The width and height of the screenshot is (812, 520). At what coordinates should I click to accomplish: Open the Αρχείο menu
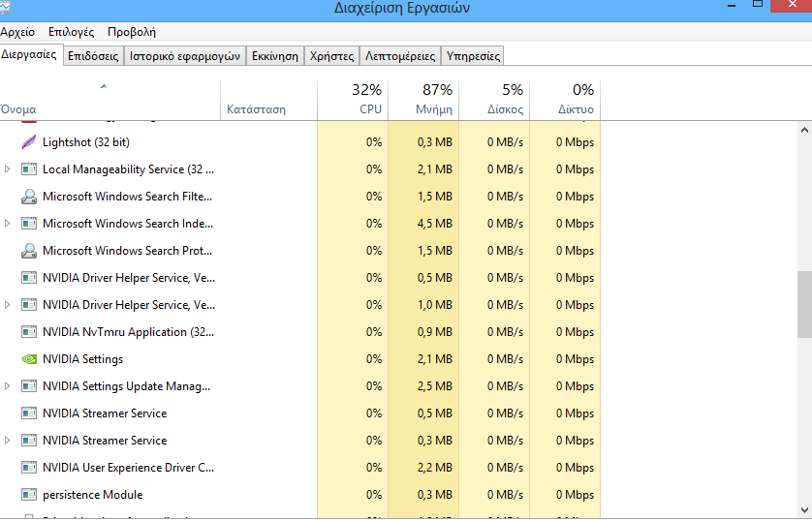tap(17, 32)
